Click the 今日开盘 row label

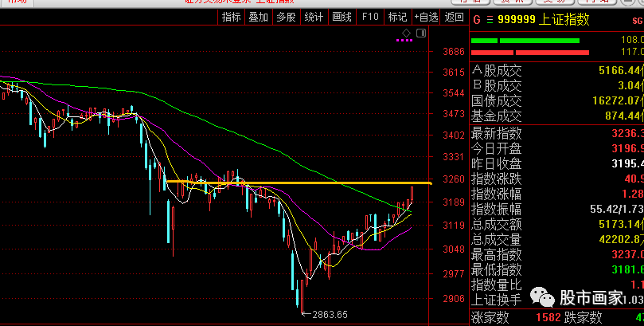496,148
